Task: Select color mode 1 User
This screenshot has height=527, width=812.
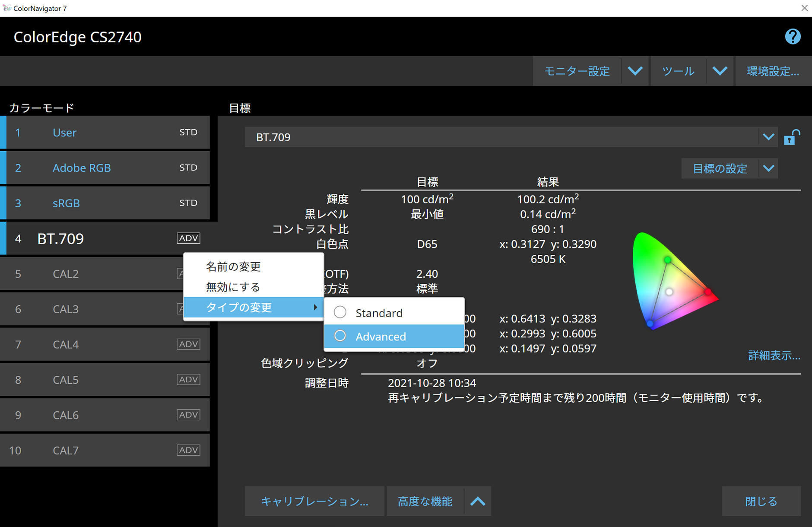Action: (105, 132)
